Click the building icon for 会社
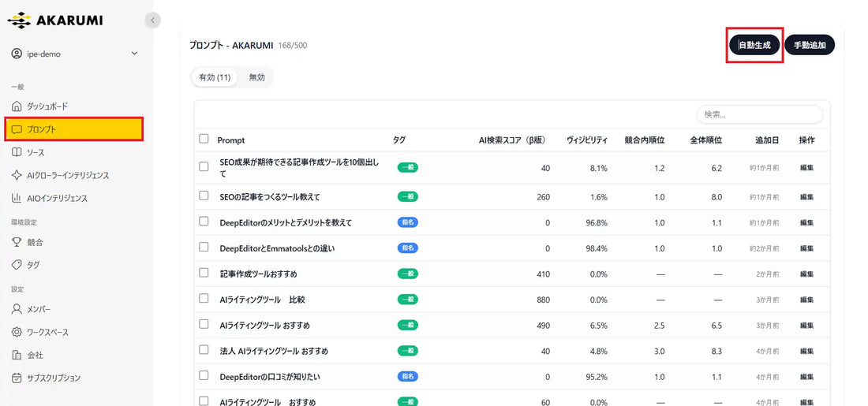868x406 pixels. [17, 355]
